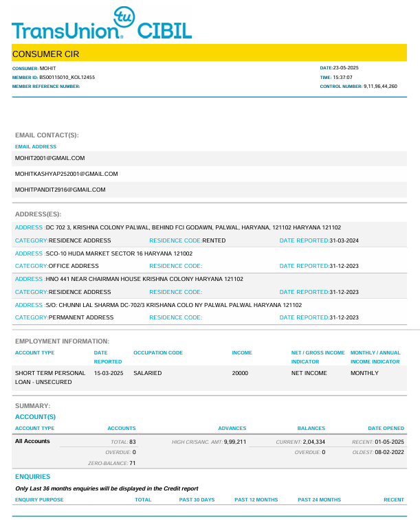Click the OFFICE ADDRESS category value

pyautogui.click(x=74, y=266)
